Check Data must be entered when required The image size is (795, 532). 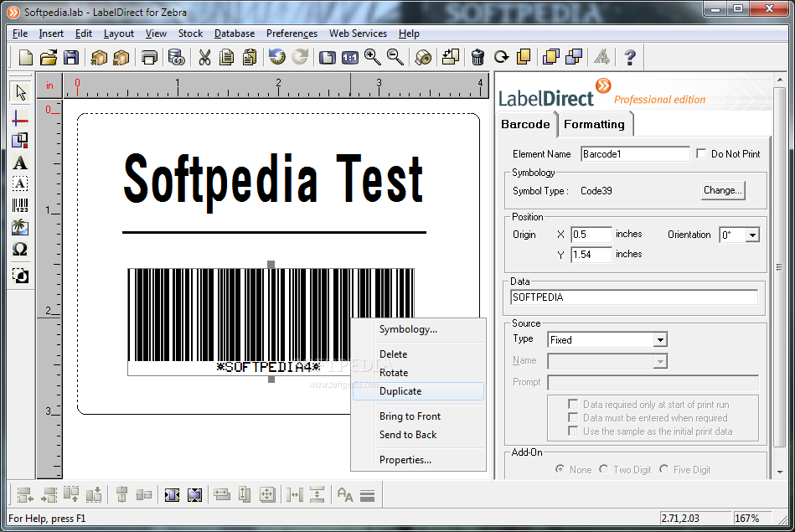coord(573,417)
